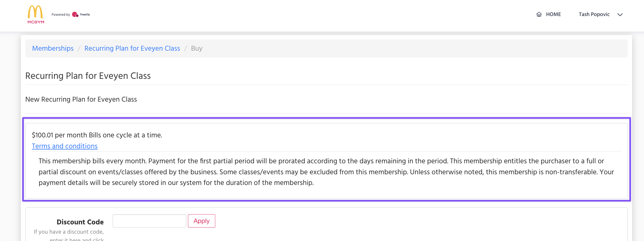644x241 pixels.
Task: Click the MCGYM wordmark under the logo
Action: pos(36,22)
